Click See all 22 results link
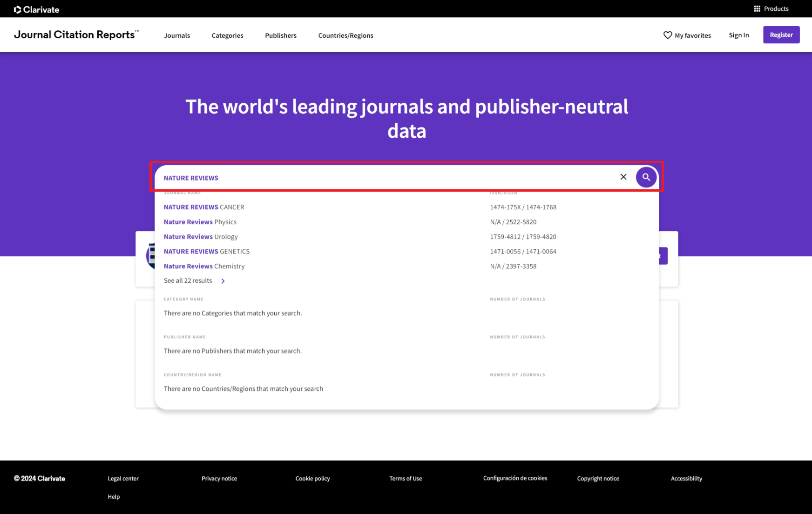The width and height of the screenshot is (812, 514). tap(188, 280)
